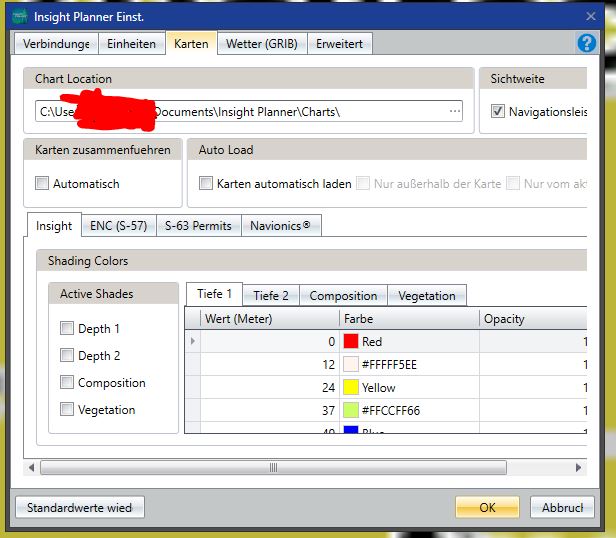Check the Vegetation active shade checkbox
616x538 pixels.
pos(67,409)
